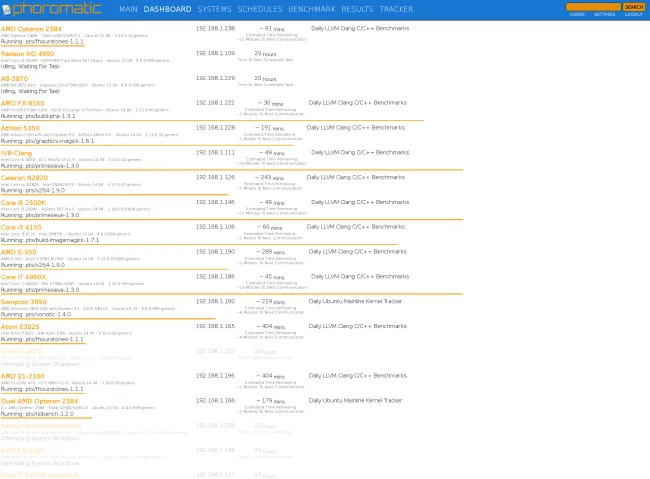Open the RESULTS tab
Viewport: 650px width, 479px height.
(357, 9)
